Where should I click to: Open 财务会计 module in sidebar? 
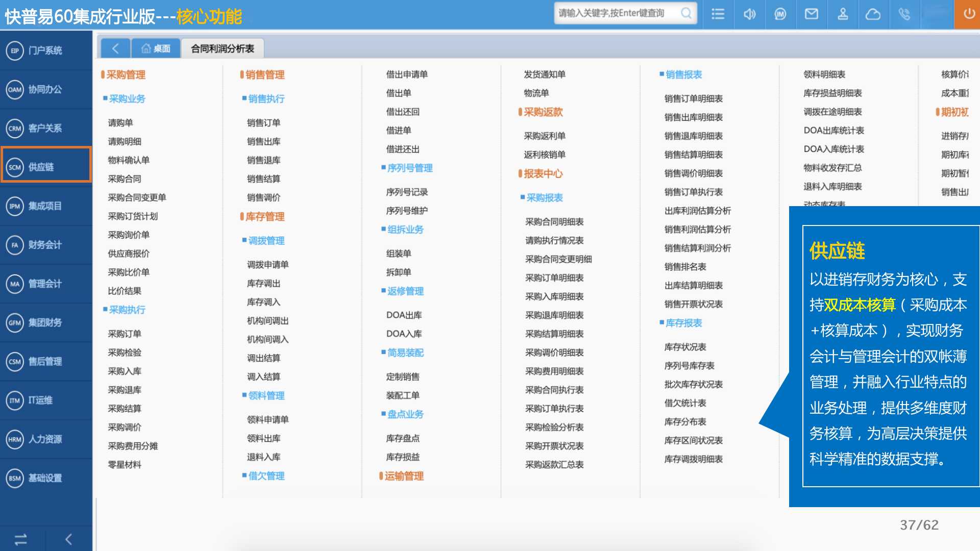click(x=45, y=245)
